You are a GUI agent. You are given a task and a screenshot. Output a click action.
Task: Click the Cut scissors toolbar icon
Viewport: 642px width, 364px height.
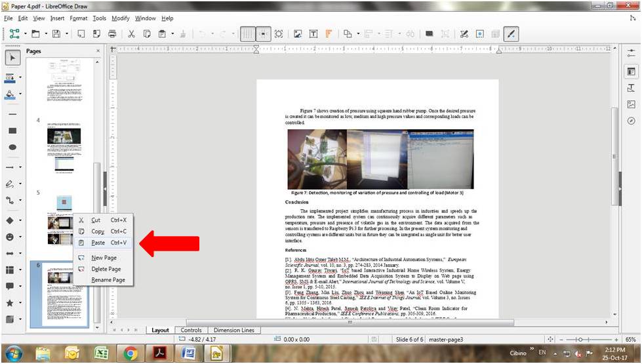coord(131,34)
